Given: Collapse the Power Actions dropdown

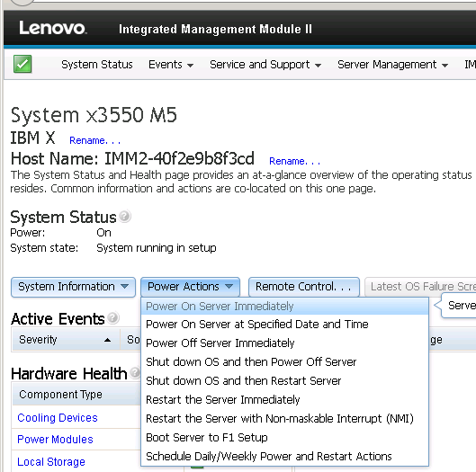Looking at the screenshot, I should (x=190, y=287).
